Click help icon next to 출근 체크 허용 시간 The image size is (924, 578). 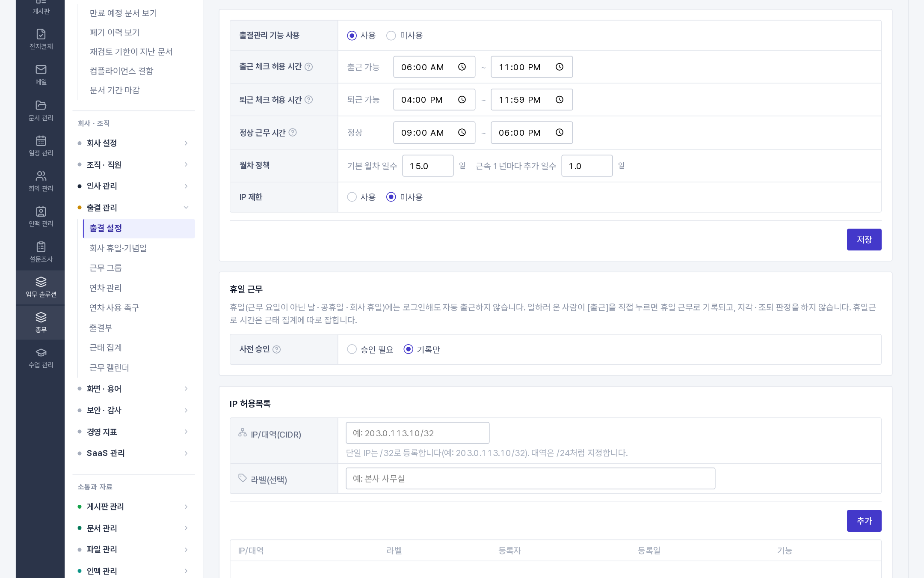click(x=308, y=67)
